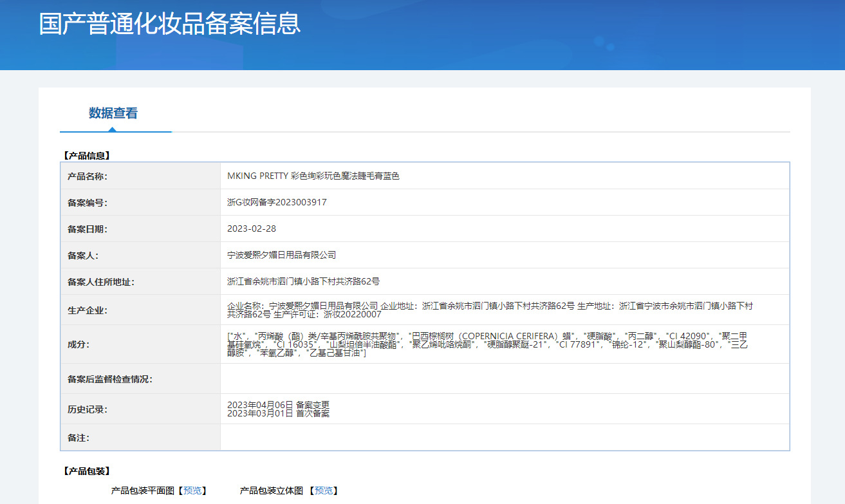The height and width of the screenshot is (504, 845).
Task: Select the 【产品包装】 section heading
Action: coord(87,471)
